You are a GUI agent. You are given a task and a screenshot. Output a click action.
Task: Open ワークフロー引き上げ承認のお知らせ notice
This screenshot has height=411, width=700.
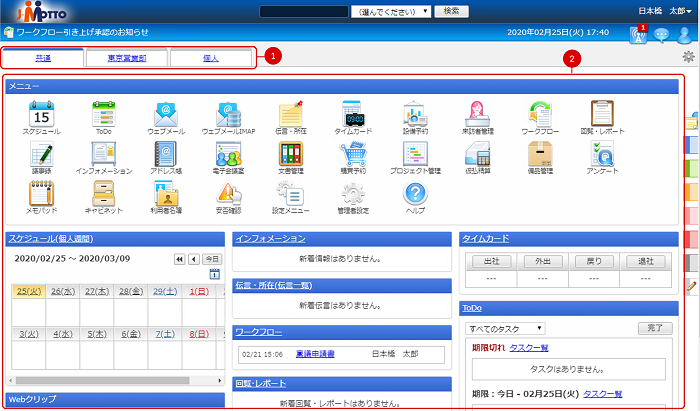[x=83, y=32]
